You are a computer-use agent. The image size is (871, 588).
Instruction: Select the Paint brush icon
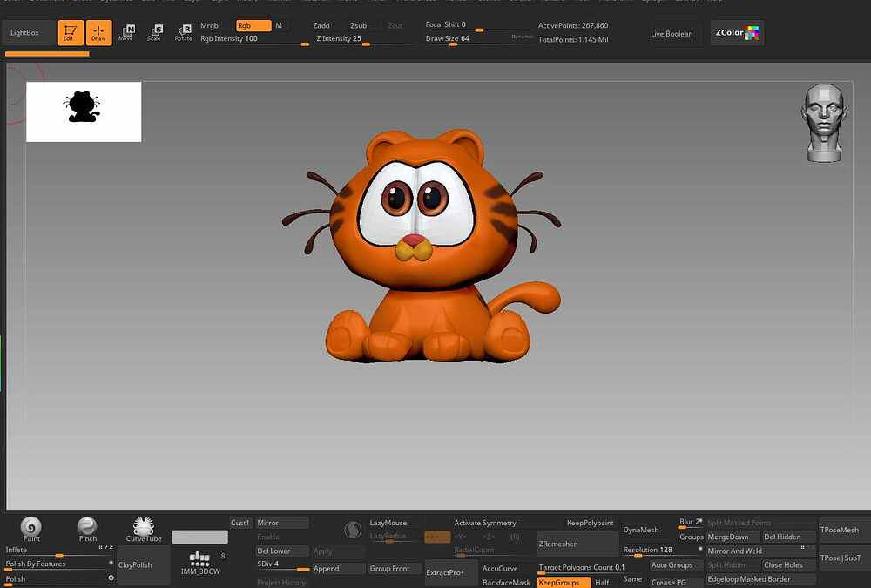coord(31,529)
